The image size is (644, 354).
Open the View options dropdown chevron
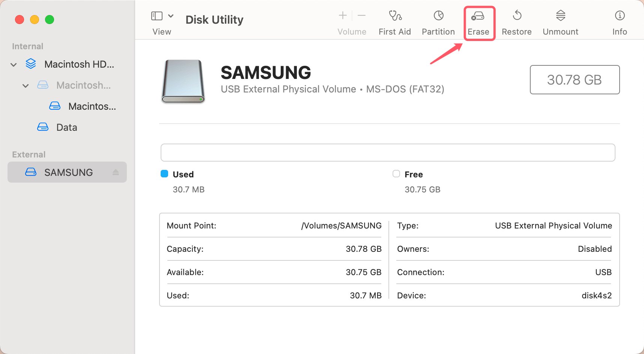coord(171,16)
